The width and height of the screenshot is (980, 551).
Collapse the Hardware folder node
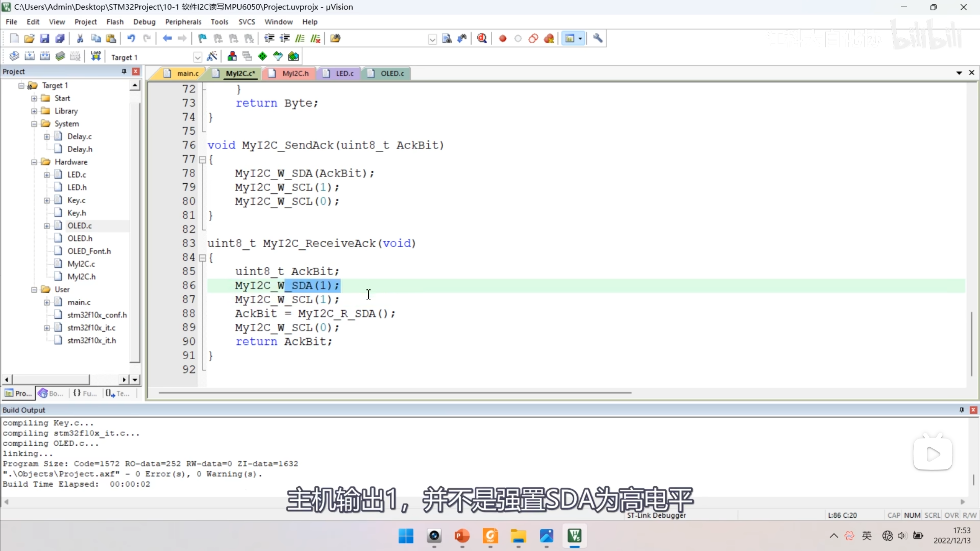click(x=34, y=162)
